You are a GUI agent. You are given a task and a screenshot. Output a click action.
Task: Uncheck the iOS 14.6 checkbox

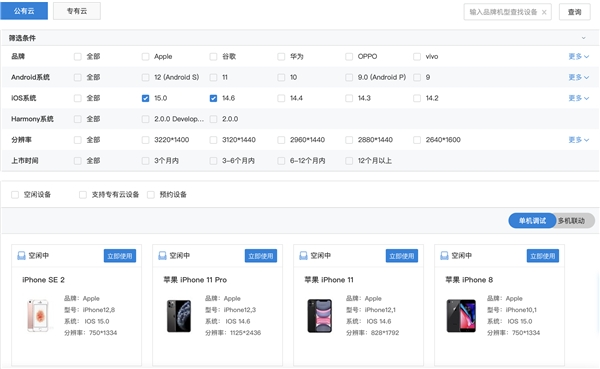tap(213, 98)
